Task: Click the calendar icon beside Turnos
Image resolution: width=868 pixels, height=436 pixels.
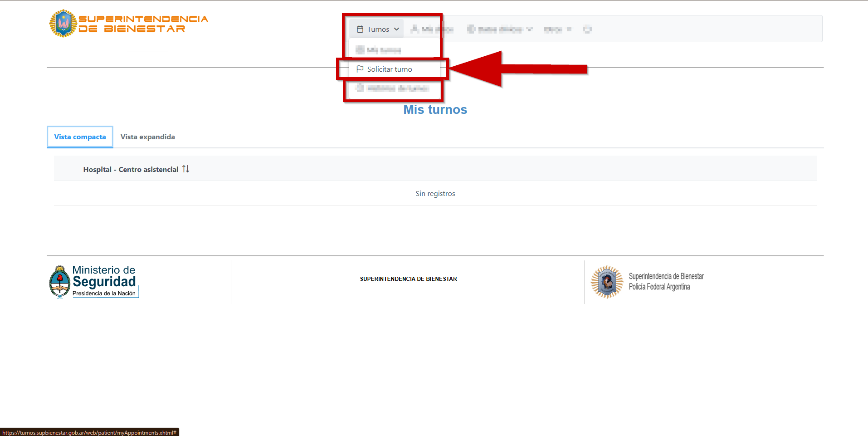Action: [x=360, y=29]
